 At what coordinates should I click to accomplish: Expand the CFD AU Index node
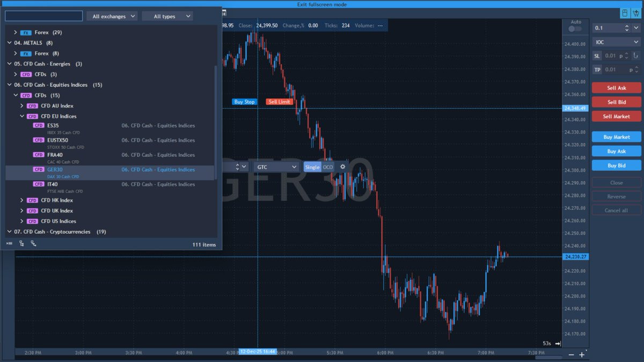pos(22,106)
